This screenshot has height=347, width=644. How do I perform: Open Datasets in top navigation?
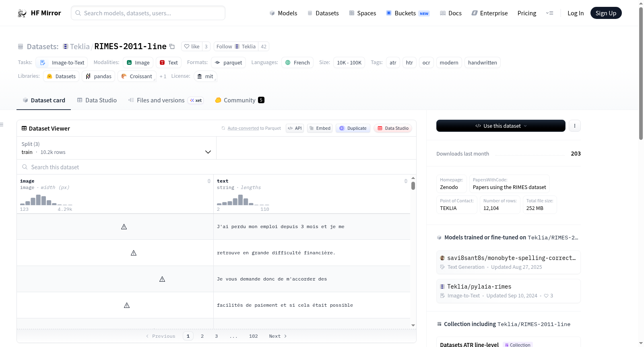coord(323,13)
